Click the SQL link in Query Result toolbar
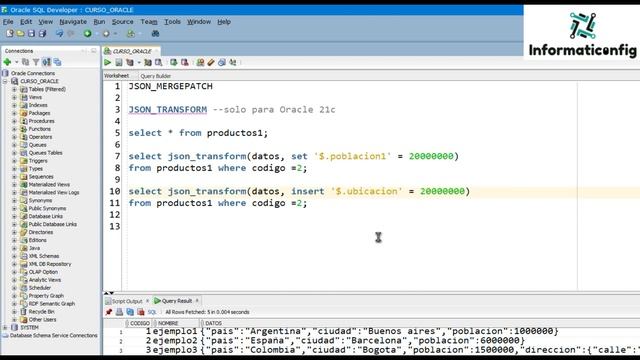The width and height of the screenshot is (640, 360). pos(152,312)
